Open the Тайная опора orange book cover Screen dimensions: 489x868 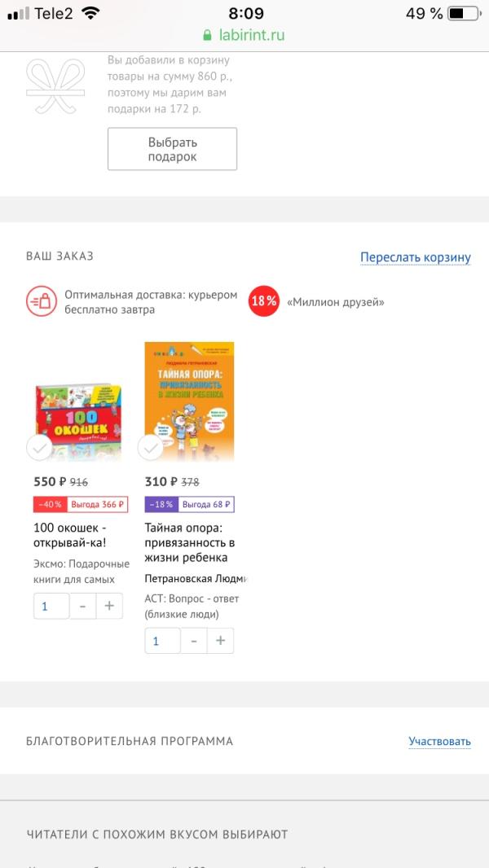coord(189,401)
